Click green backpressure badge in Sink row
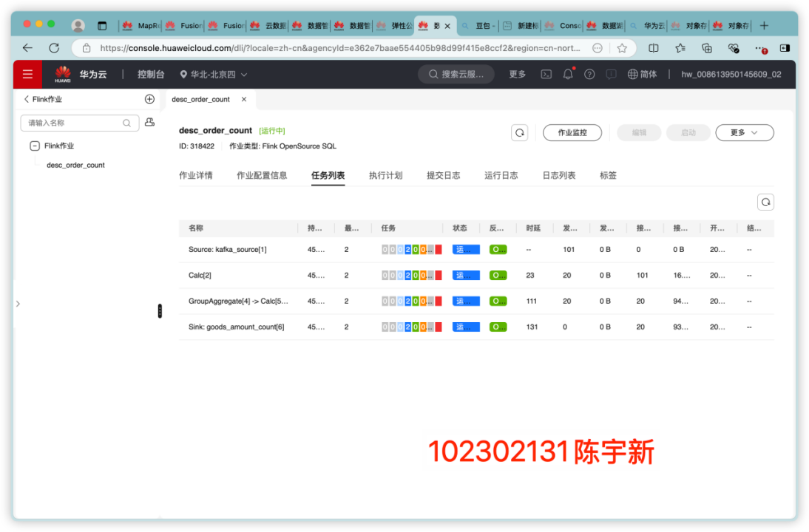The image size is (809, 532). pos(498,327)
